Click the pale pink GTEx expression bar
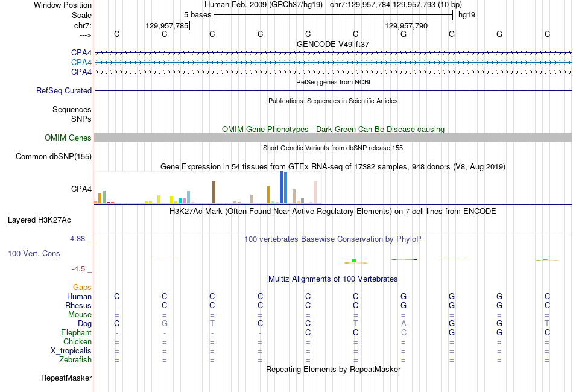The height and width of the screenshot is (392, 573). pyautogui.click(x=315, y=192)
